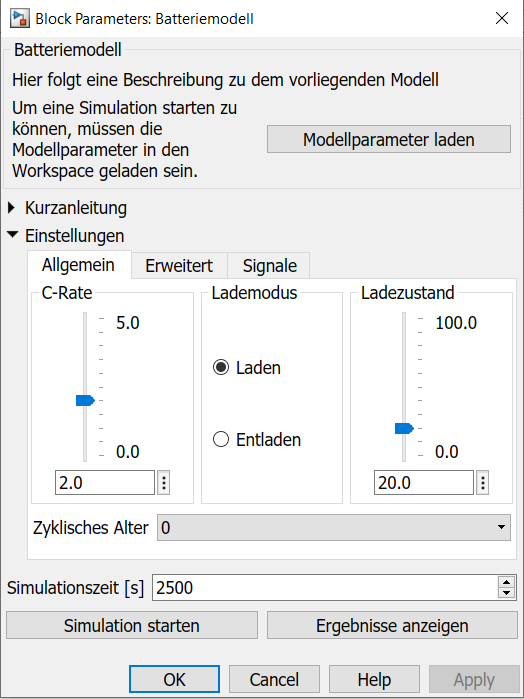The height and width of the screenshot is (699, 524).
Task: Click Simulation starten button
Action: (132, 625)
